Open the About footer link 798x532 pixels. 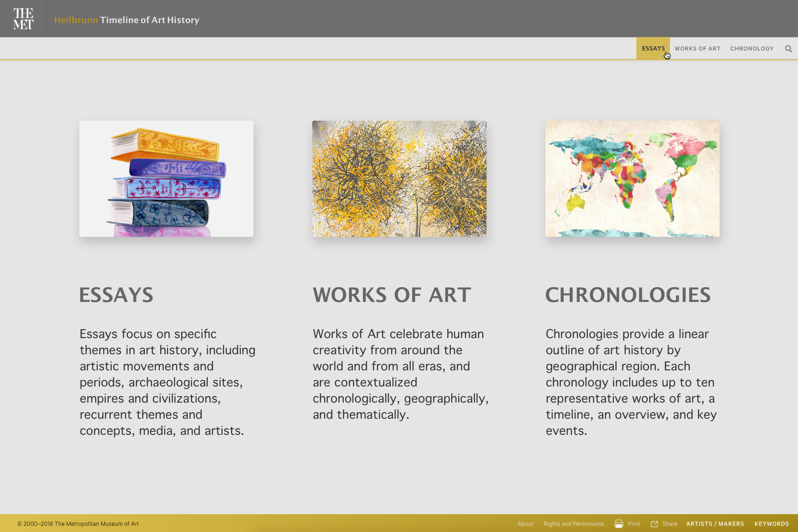click(525, 524)
